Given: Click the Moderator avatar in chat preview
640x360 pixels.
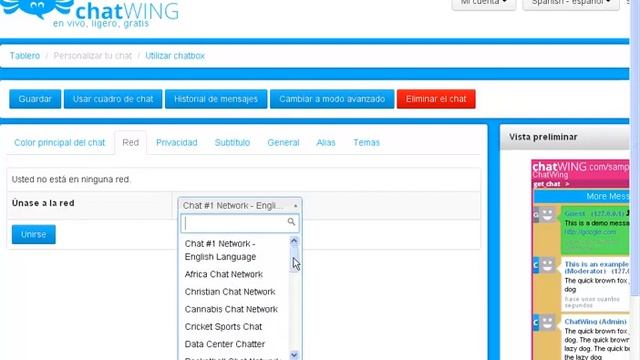Looking at the screenshot, I should pos(547,265).
